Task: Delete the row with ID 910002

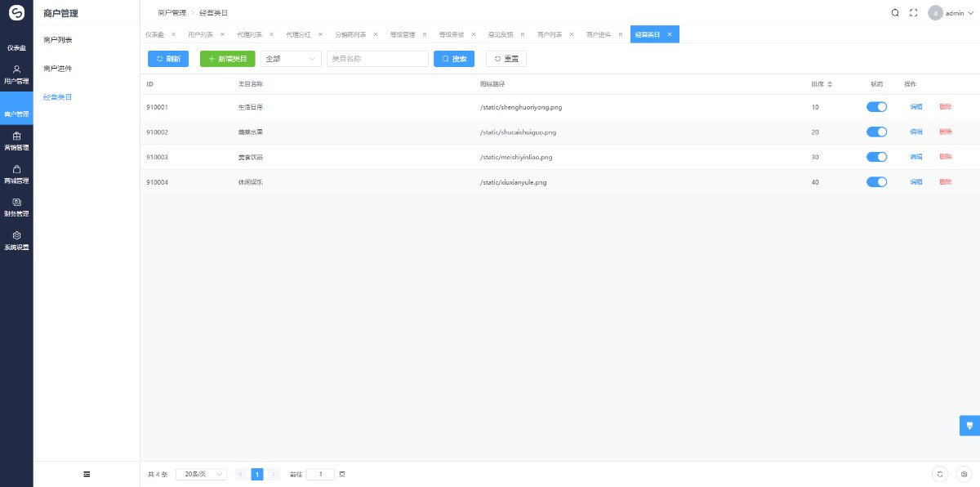Action: pos(946,132)
